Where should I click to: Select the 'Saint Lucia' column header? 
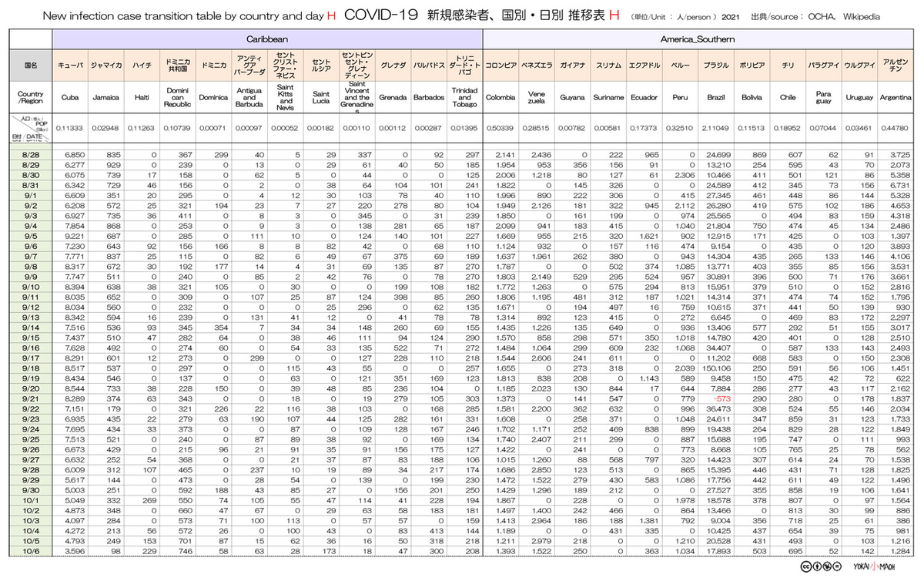[320, 99]
